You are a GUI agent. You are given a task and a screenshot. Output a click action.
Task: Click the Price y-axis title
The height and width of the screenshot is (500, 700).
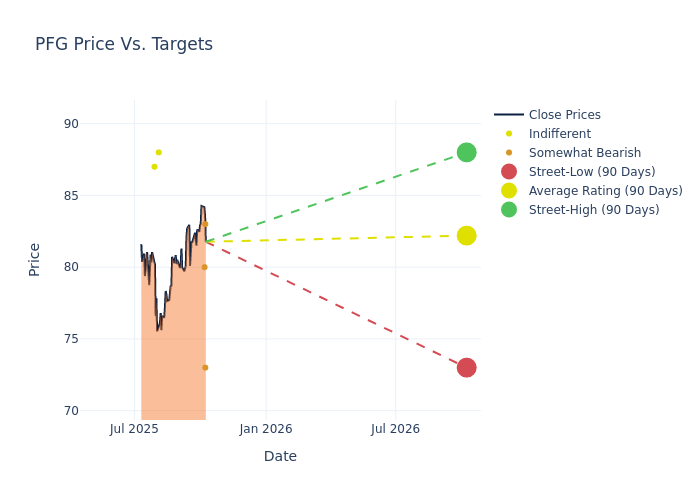pyautogui.click(x=35, y=259)
